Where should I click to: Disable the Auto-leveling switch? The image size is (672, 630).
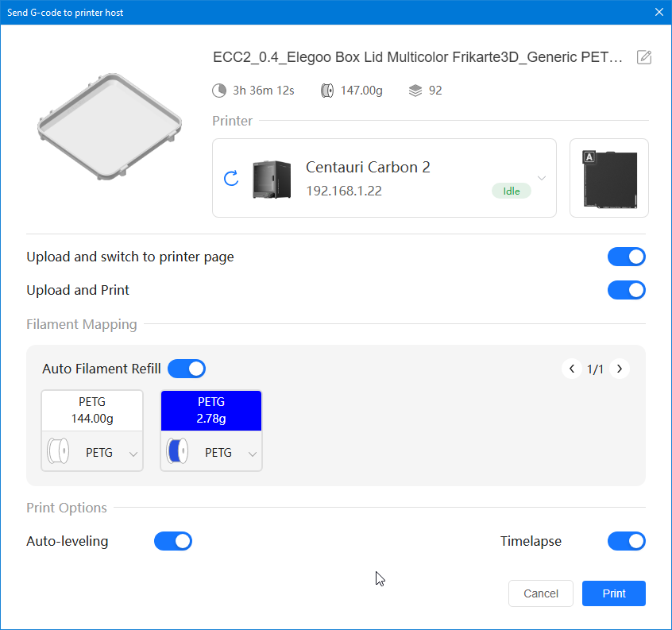[173, 542]
